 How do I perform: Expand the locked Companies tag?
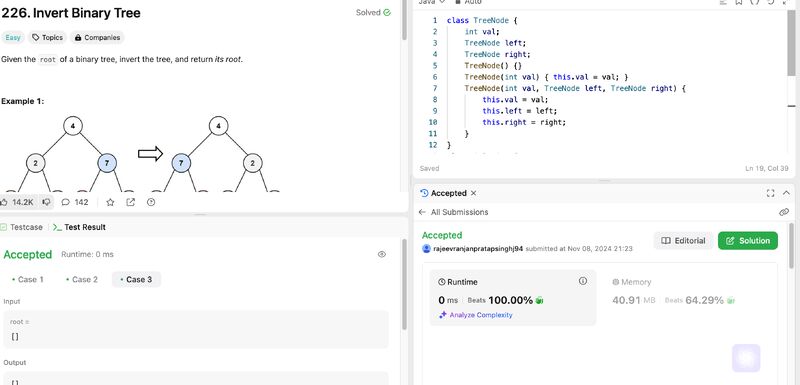tap(97, 38)
